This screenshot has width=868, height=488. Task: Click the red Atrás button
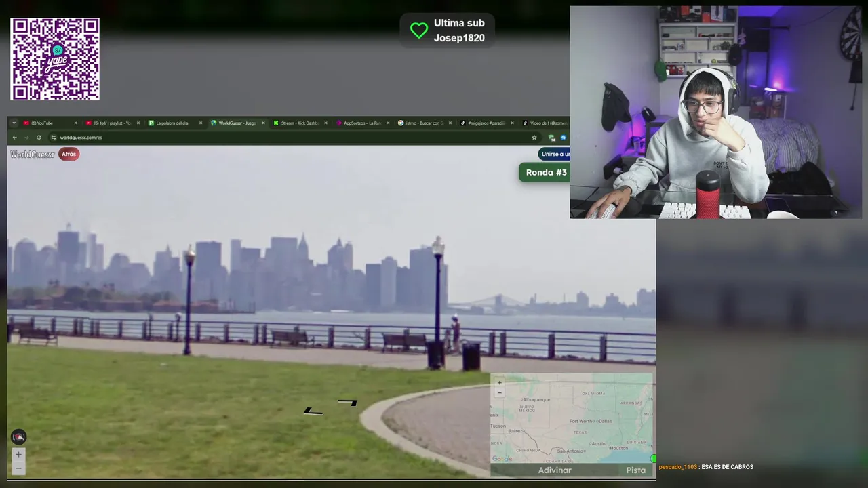[69, 155]
